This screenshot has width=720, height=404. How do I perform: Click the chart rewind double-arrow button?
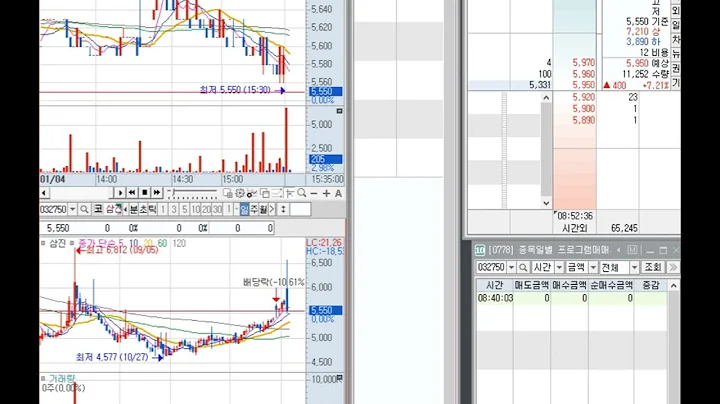pyautogui.click(x=132, y=193)
